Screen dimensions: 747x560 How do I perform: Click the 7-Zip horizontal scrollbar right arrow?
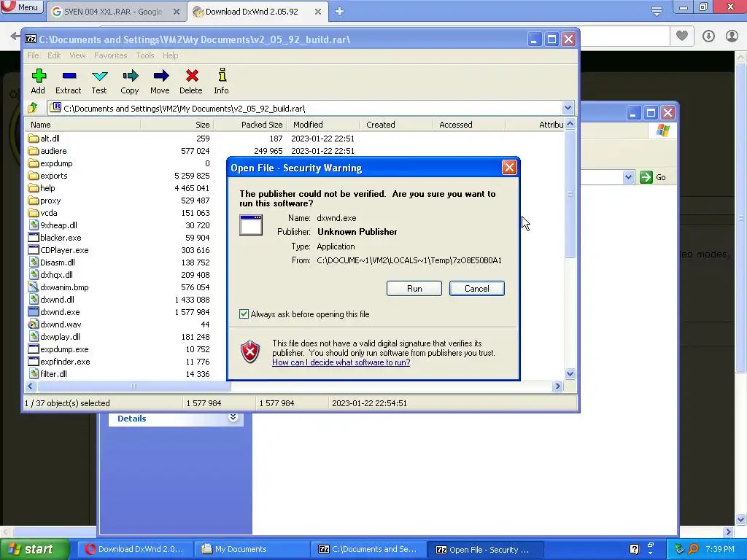click(557, 386)
